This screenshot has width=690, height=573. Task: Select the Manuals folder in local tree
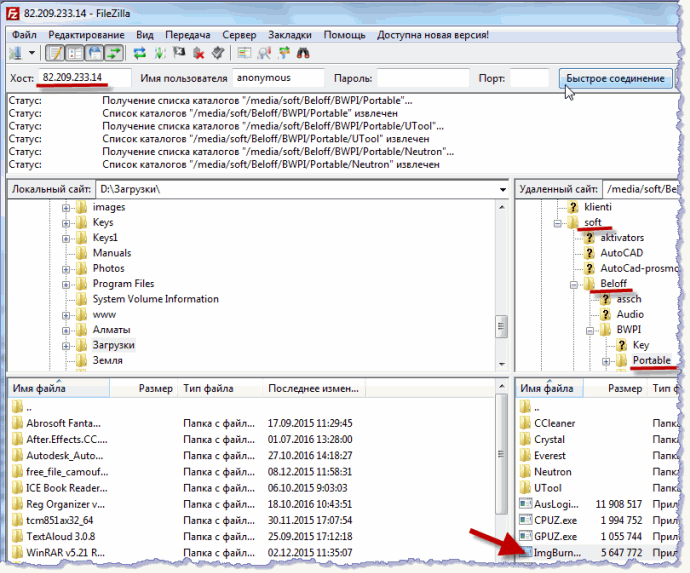tap(112, 253)
